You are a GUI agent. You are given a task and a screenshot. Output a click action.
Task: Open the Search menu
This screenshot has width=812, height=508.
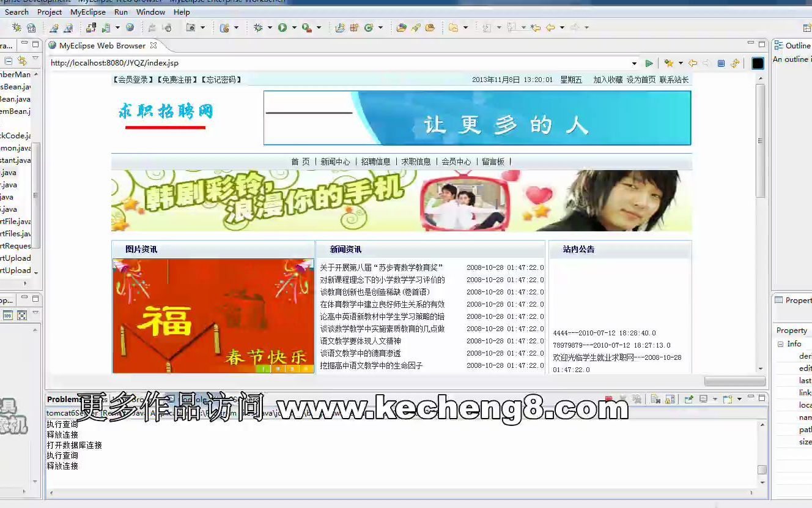point(17,12)
